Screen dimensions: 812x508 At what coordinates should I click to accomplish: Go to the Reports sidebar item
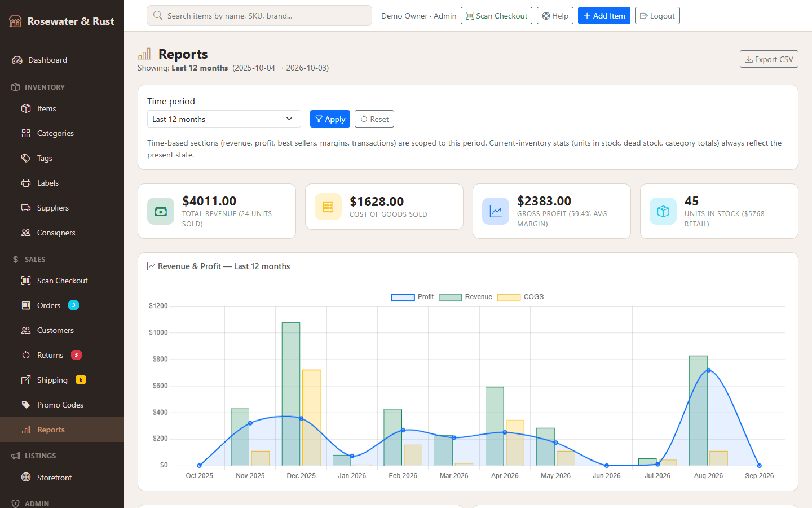pyautogui.click(x=62, y=430)
